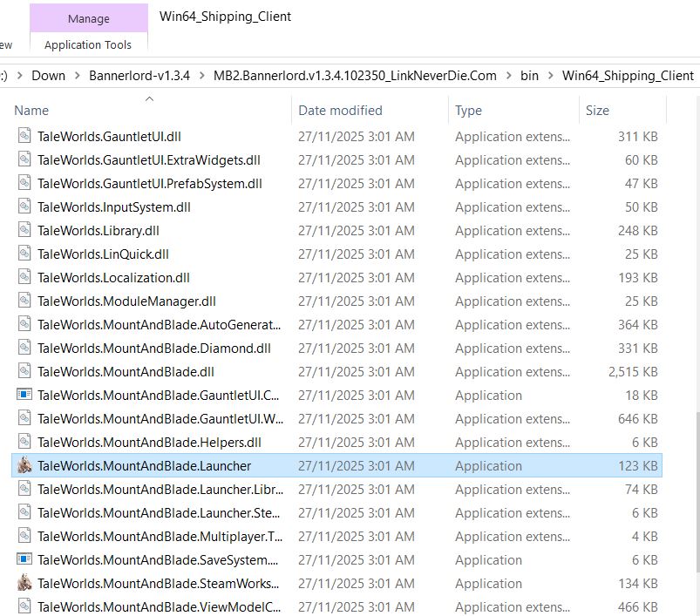Click the TaleWorlds.GauntletUI.ExtraWidgets.dll file icon

tap(24, 159)
